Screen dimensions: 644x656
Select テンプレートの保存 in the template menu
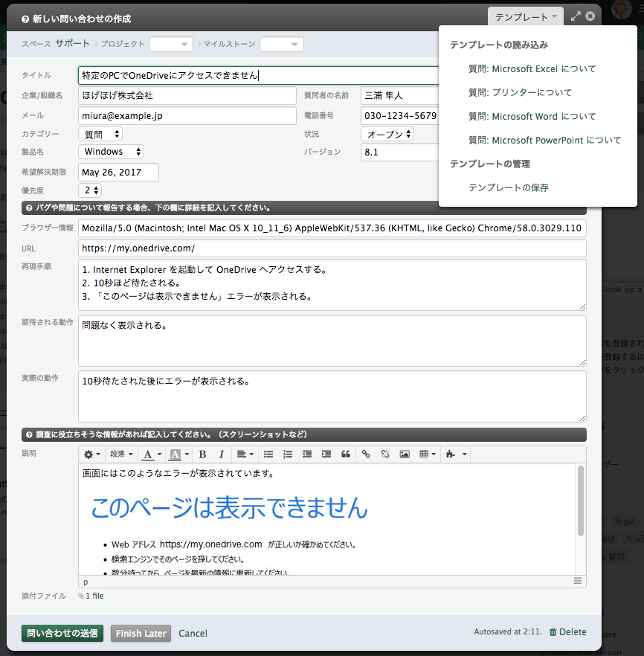pyautogui.click(x=509, y=188)
